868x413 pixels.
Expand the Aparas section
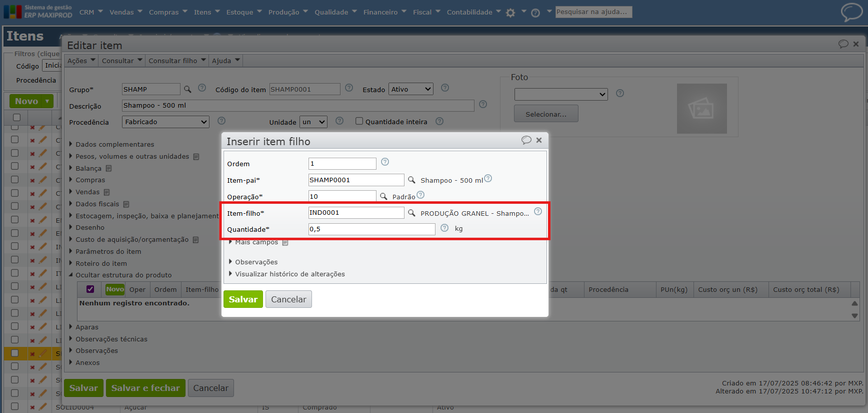pos(83,327)
